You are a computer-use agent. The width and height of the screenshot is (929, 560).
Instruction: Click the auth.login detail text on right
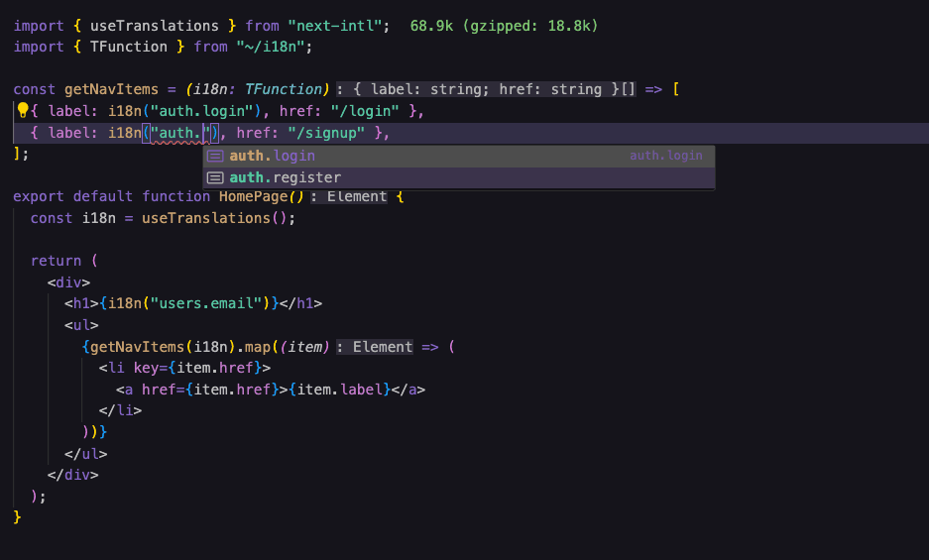(x=665, y=156)
